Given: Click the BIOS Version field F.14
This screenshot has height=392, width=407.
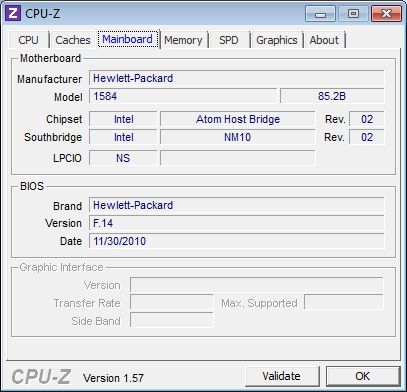Looking at the screenshot, I should (x=237, y=223).
